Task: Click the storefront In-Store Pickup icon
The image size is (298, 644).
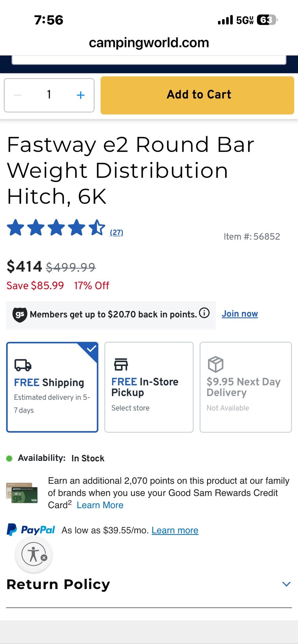Action: point(120,364)
